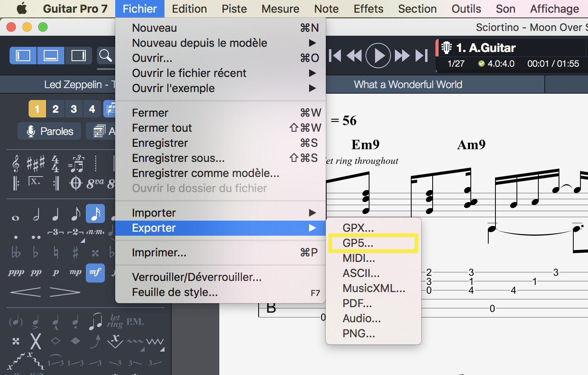Toggle the bottom global view panel

(x=50, y=56)
